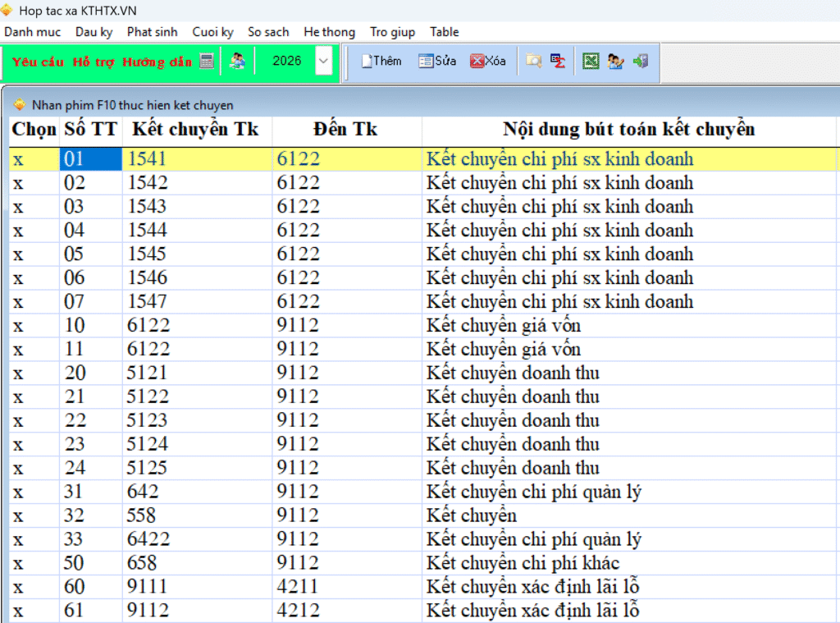Open the Danh muc menu
The width and height of the screenshot is (840, 623).
[x=32, y=32]
